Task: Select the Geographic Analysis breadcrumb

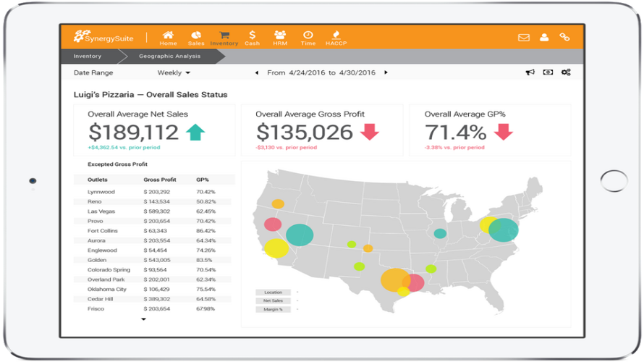Action: [169, 56]
